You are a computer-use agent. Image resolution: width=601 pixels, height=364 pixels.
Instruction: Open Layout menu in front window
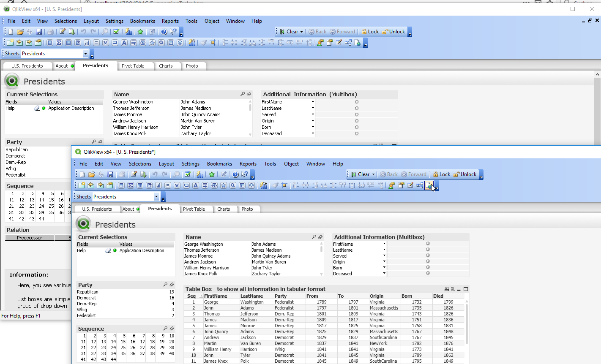(166, 164)
